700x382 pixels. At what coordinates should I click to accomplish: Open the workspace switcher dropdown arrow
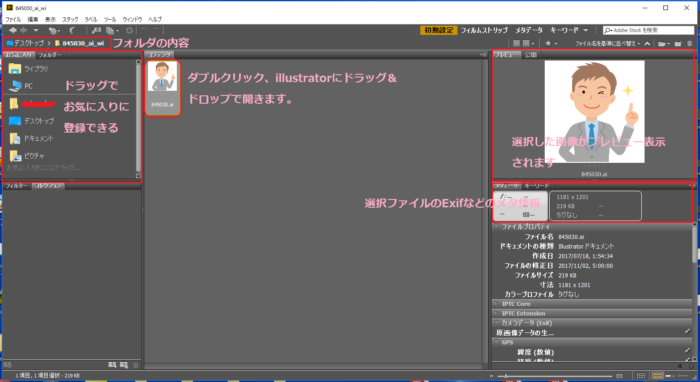click(x=586, y=30)
